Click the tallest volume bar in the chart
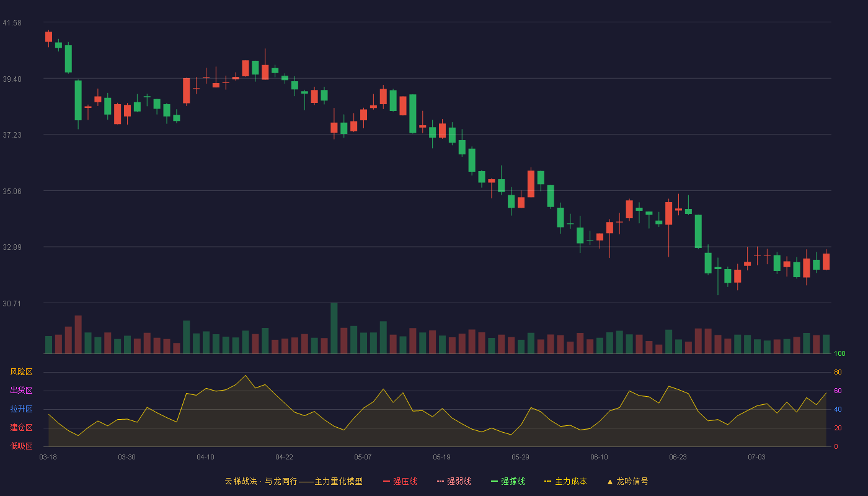This screenshot has height=496, width=868. point(334,329)
